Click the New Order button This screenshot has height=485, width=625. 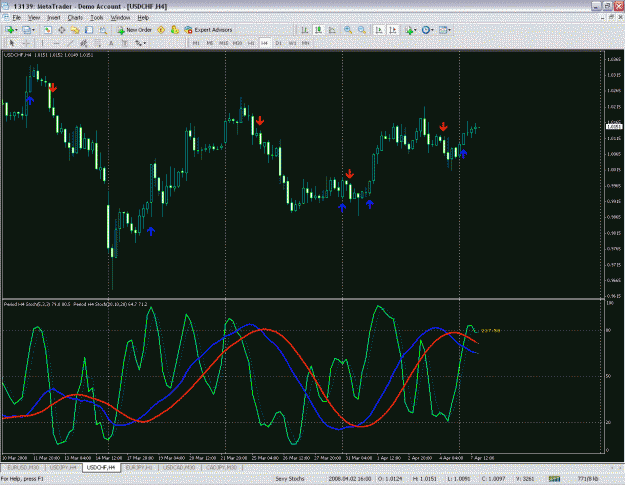(134, 30)
